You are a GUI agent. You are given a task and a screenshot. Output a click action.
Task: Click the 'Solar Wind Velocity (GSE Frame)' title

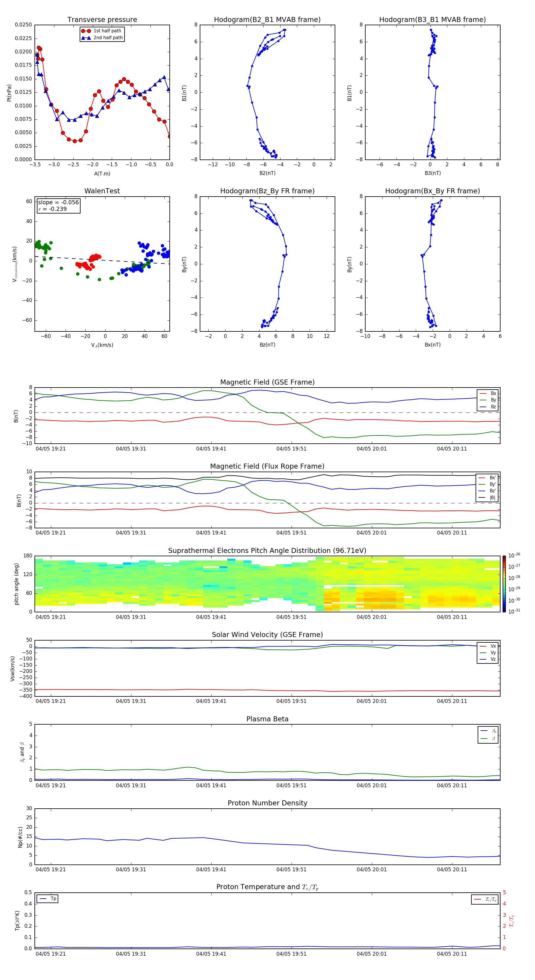coord(267,635)
